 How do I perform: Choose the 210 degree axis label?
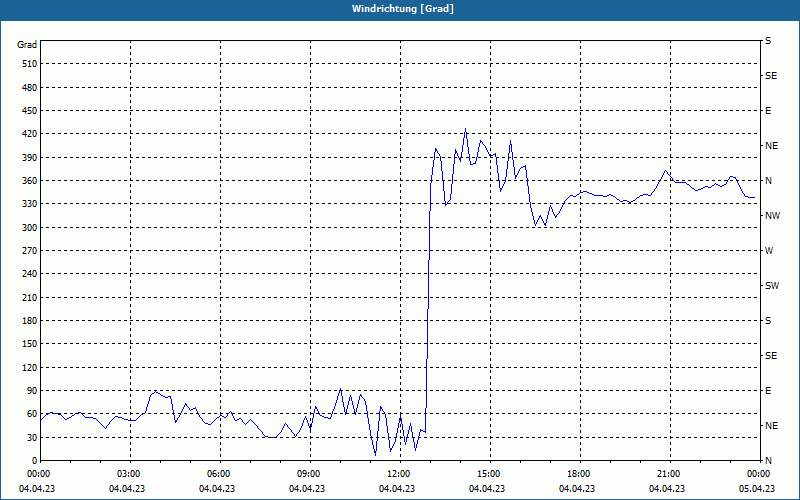30,297
